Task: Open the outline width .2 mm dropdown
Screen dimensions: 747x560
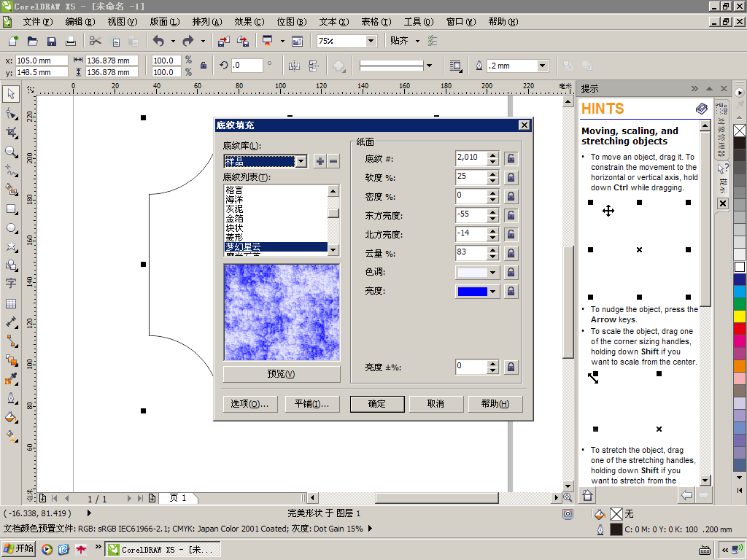Action: (542, 66)
